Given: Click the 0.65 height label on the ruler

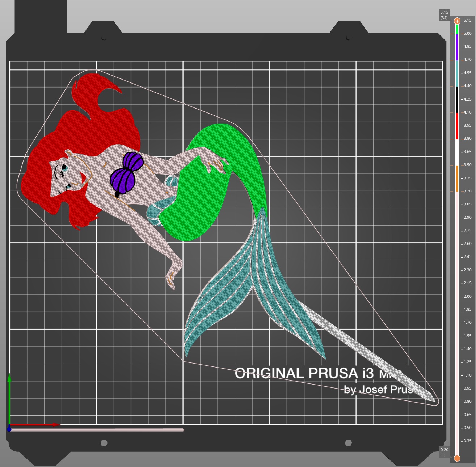Looking at the screenshot, I should (x=467, y=415).
